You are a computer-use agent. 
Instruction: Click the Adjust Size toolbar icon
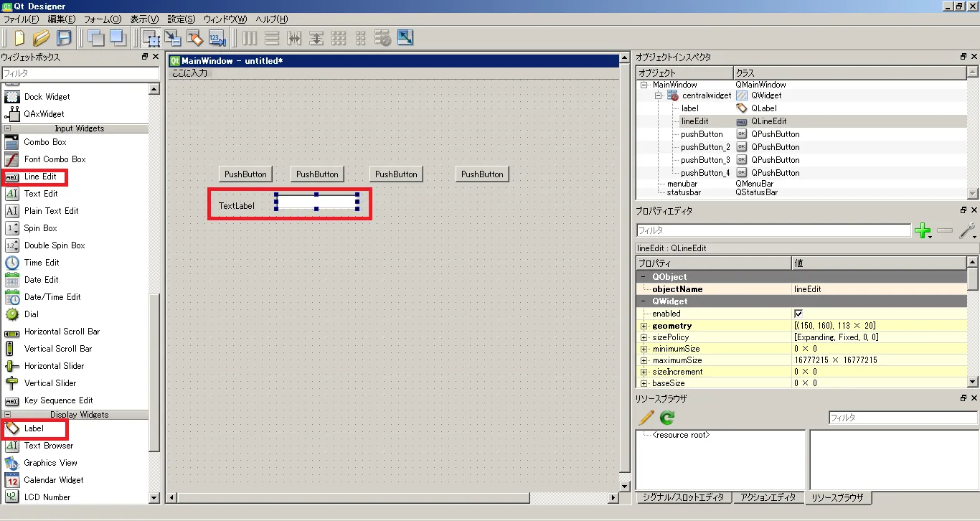coord(405,38)
